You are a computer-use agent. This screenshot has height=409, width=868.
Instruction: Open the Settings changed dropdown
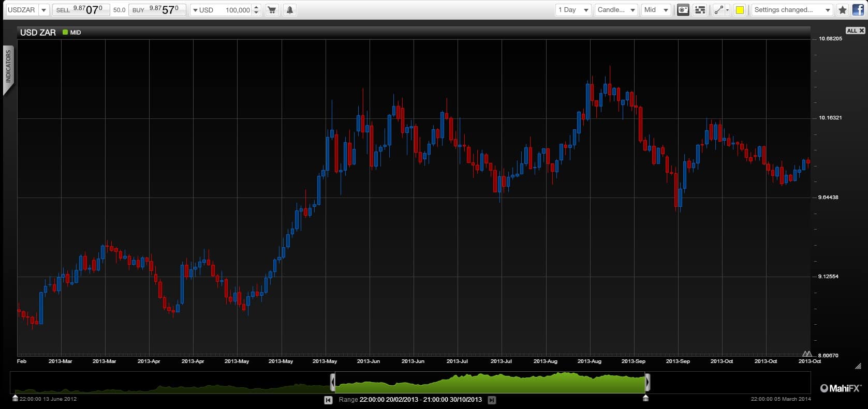point(792,10)
